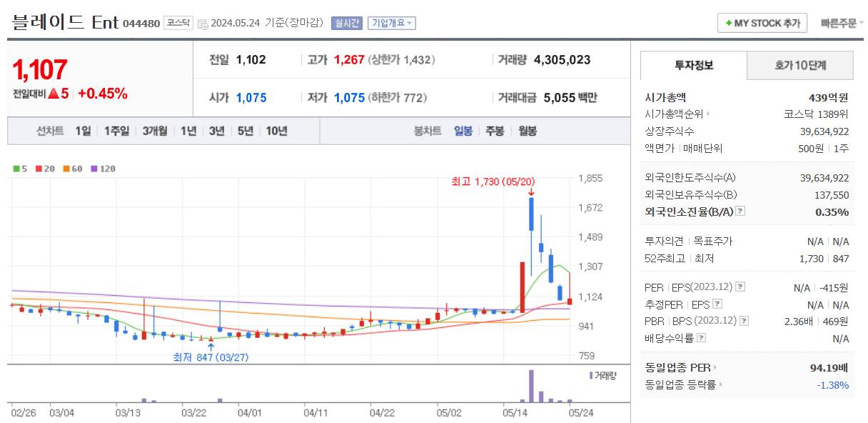
Task: Open the PBR BPS help tooltip
Action: [x=743, y=319]
